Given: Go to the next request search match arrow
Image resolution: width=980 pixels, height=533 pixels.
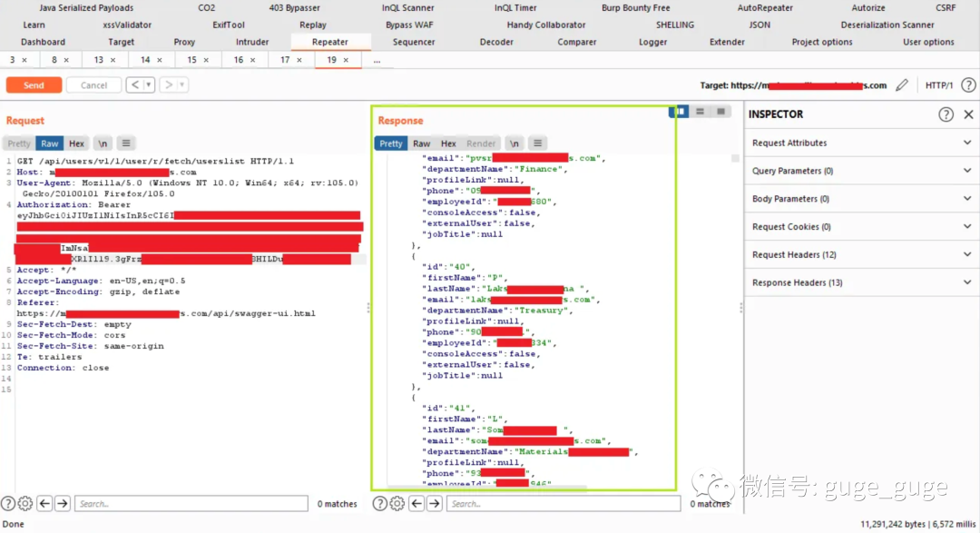Looking at the screenshot, I should point(63,504).
